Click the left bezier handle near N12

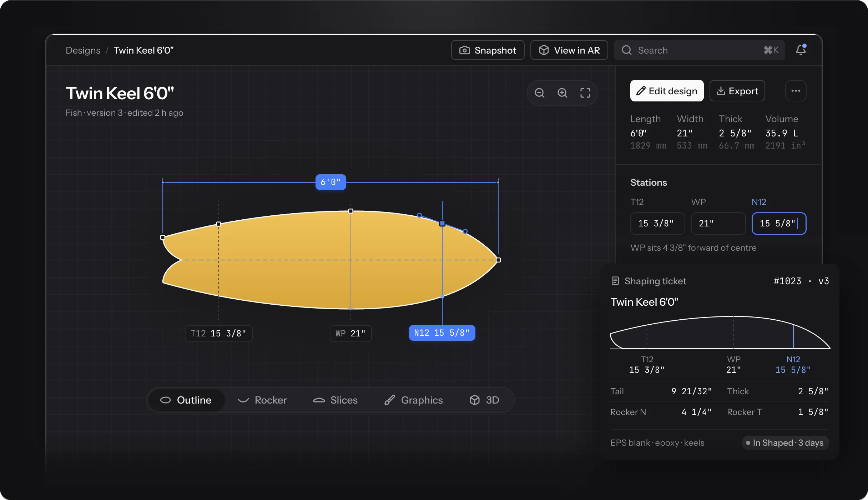pos(419,215)
